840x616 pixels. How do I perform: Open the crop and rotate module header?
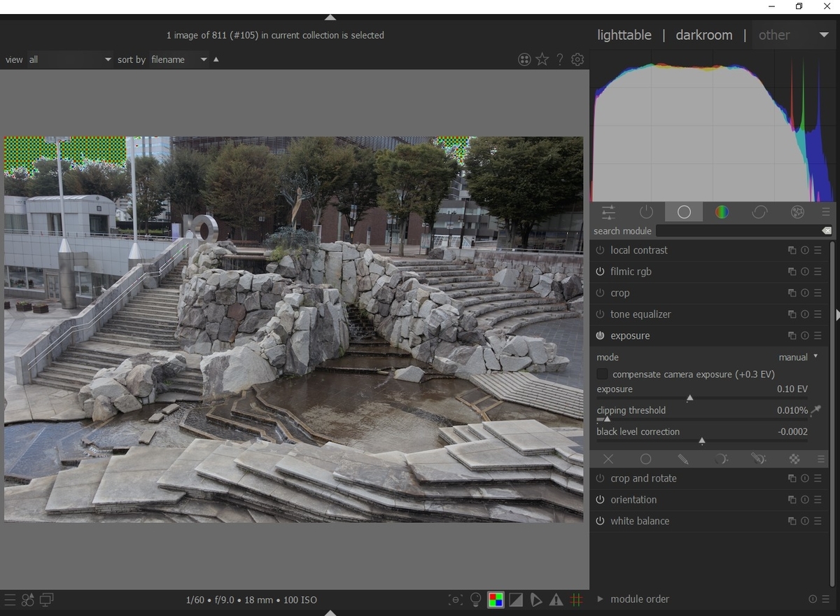643,479
